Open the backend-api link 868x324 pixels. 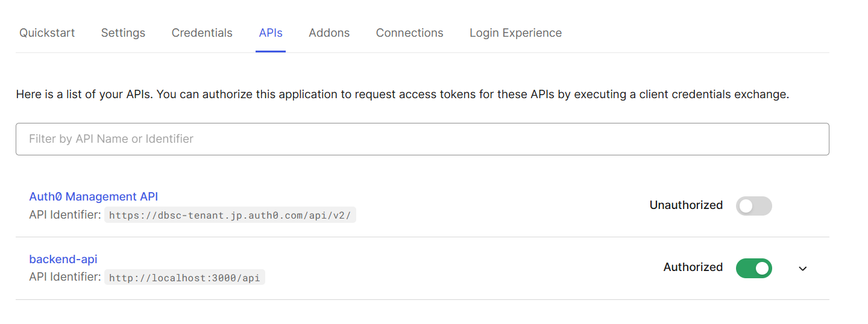pos(63,259)
